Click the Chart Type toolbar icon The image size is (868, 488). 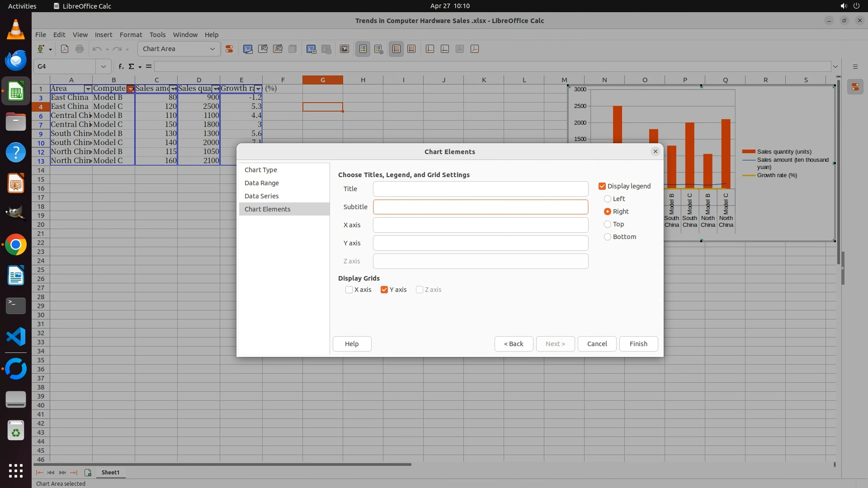click(248, 49)
